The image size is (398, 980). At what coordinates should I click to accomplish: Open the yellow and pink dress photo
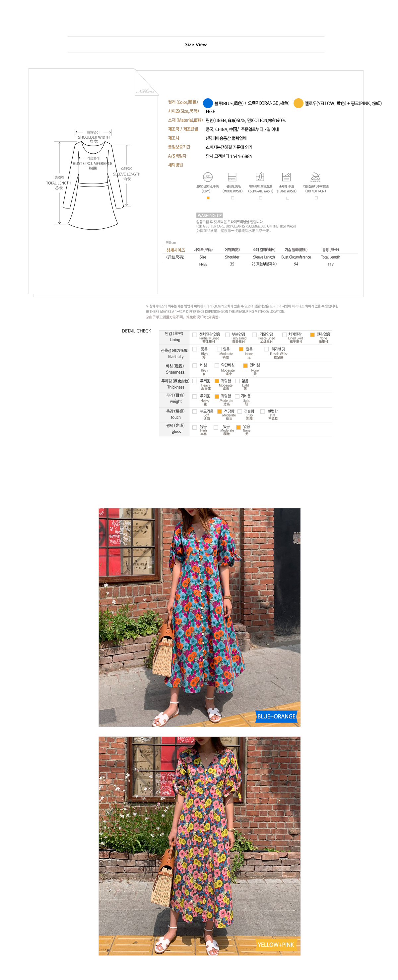click(x=200, y=846)
